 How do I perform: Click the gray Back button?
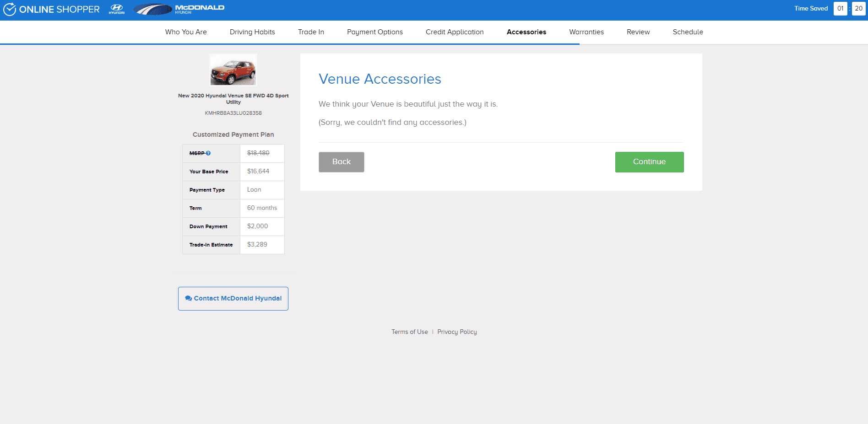pyautogui.click(x=342, y=162)
